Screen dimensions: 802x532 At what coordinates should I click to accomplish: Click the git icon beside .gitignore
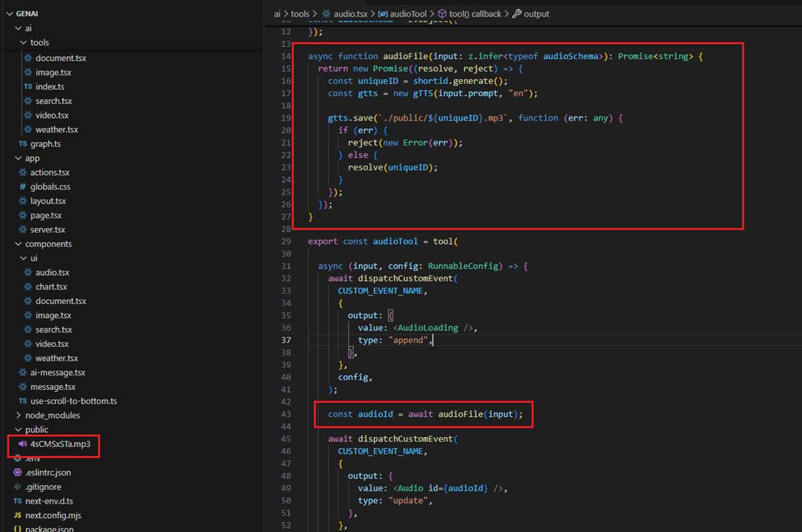click(18, 486)
